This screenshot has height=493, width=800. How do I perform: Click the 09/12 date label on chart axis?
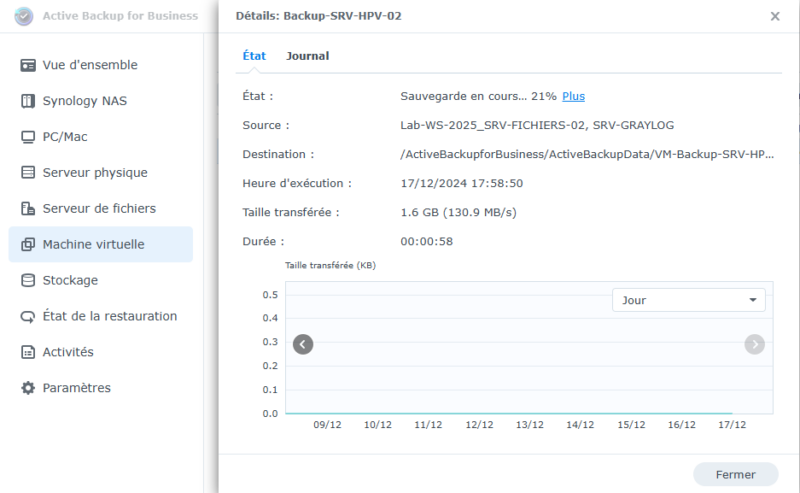tap(327, 425)
